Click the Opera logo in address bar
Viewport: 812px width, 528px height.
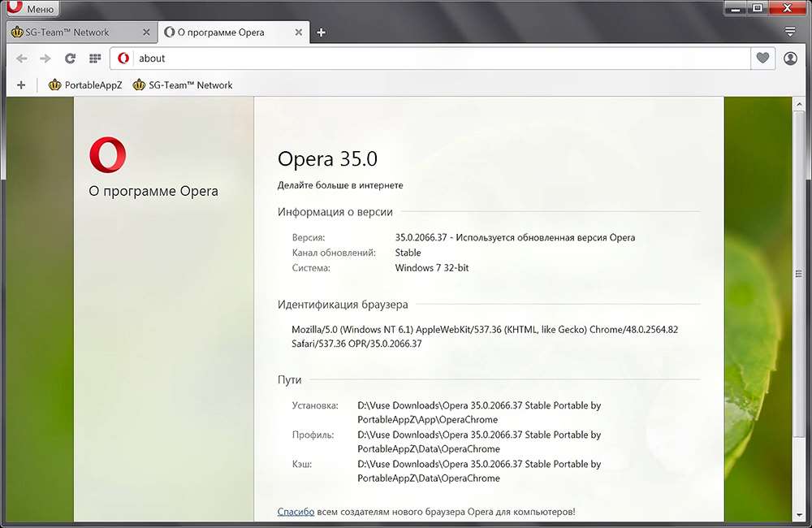[x=123, y=58]
